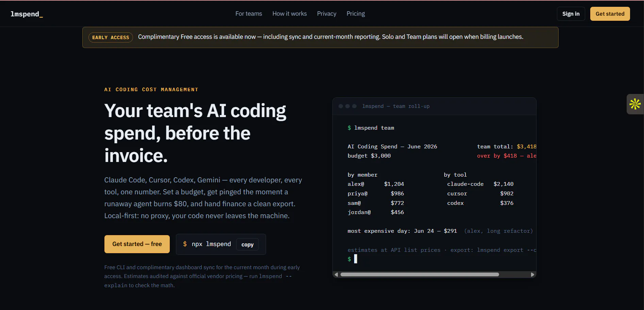Click the Get started — free button
Viewport: 644px width, 310px height.
137,244
